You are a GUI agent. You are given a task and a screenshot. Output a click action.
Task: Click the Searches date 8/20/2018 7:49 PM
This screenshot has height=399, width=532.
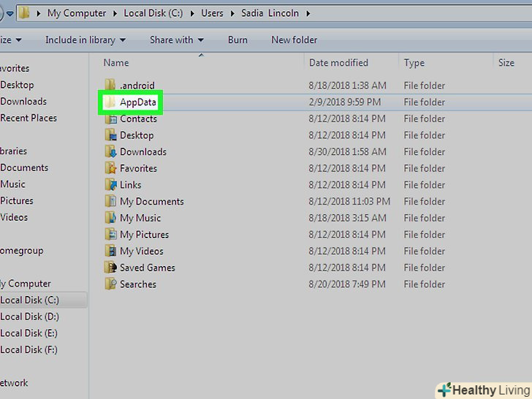[347, 284]
